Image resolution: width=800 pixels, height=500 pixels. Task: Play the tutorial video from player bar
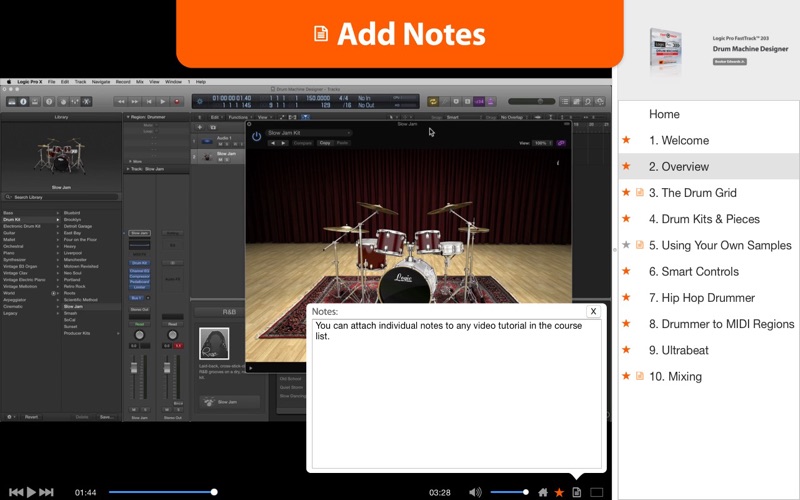[x=31, y=492]
